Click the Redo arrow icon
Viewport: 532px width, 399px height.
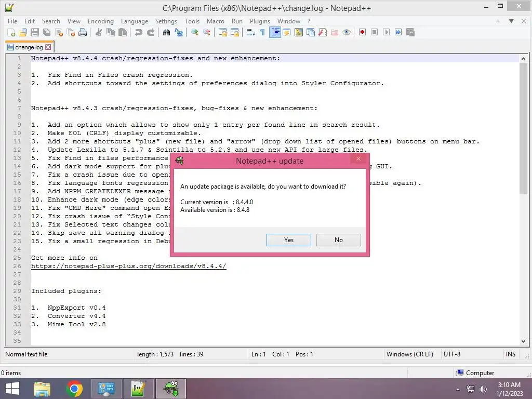[x=150, y=32]
